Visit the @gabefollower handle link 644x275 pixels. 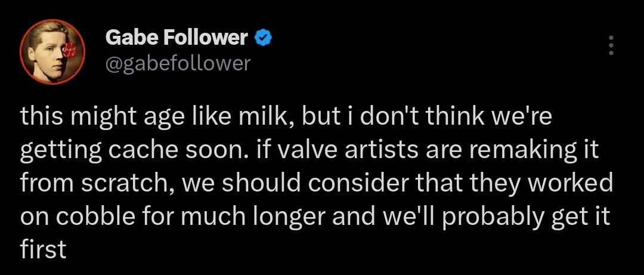[178, 63]
